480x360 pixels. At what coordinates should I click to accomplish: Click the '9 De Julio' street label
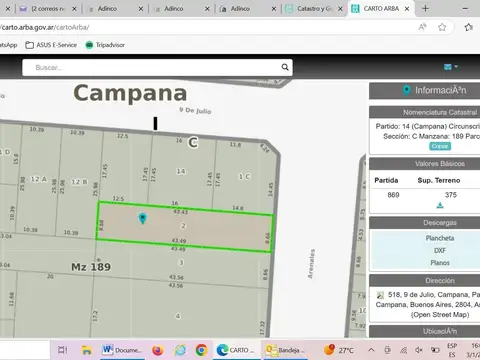tap(195, 110)
